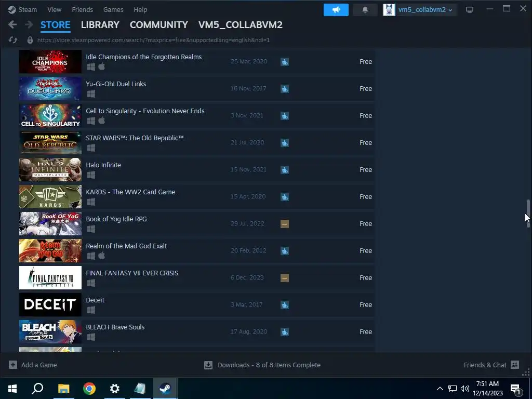Click the Windows platform icon under KARDS

click(x=91, y=202)
